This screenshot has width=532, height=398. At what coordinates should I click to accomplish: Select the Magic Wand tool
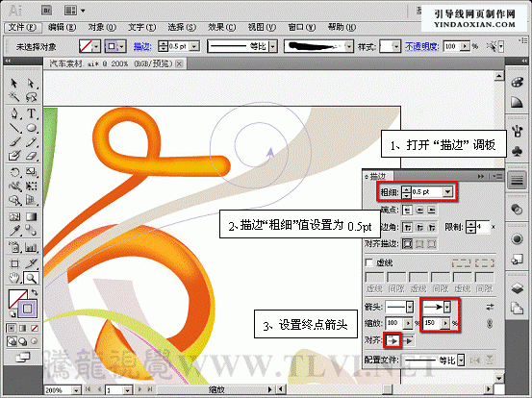point(13,97)
